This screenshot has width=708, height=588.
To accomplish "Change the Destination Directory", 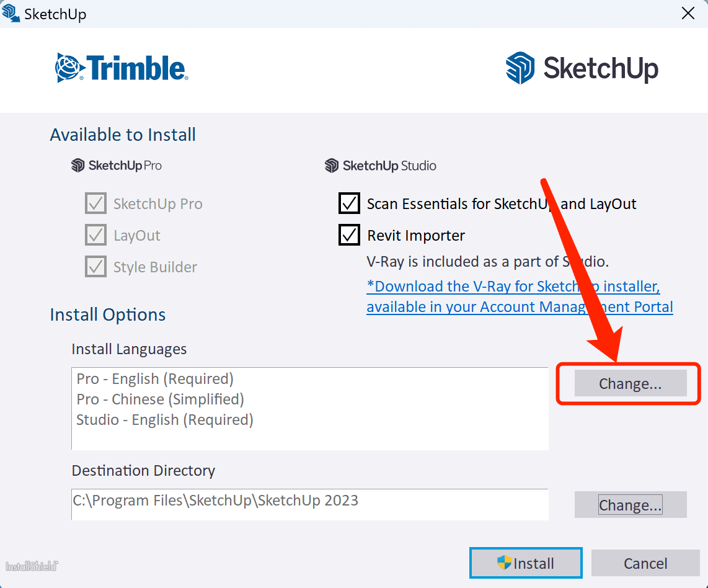I will pyautogui.click(x=630, y=505).
